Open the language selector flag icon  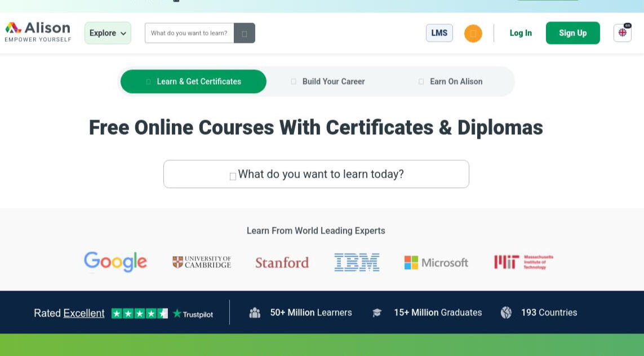622,33
